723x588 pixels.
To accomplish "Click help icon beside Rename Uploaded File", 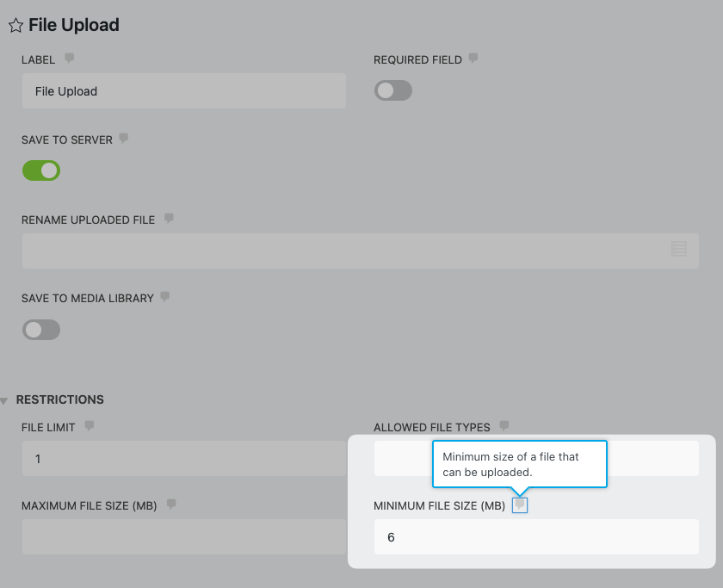I will point(169,219).
